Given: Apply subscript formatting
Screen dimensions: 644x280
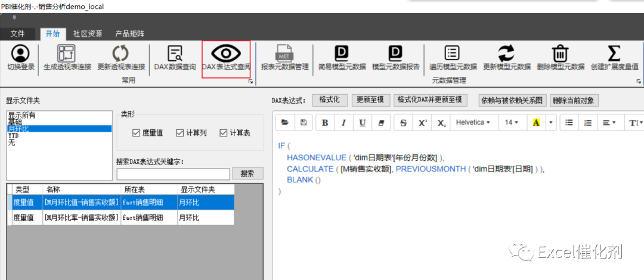Looking at the screenshot, I should (441, 122).
